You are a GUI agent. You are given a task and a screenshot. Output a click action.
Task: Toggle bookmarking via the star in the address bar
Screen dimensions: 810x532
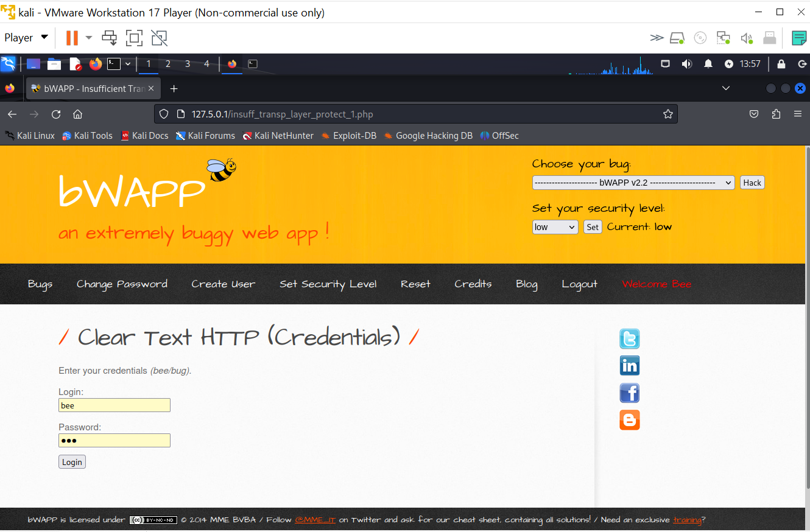(x=668, y=114)
